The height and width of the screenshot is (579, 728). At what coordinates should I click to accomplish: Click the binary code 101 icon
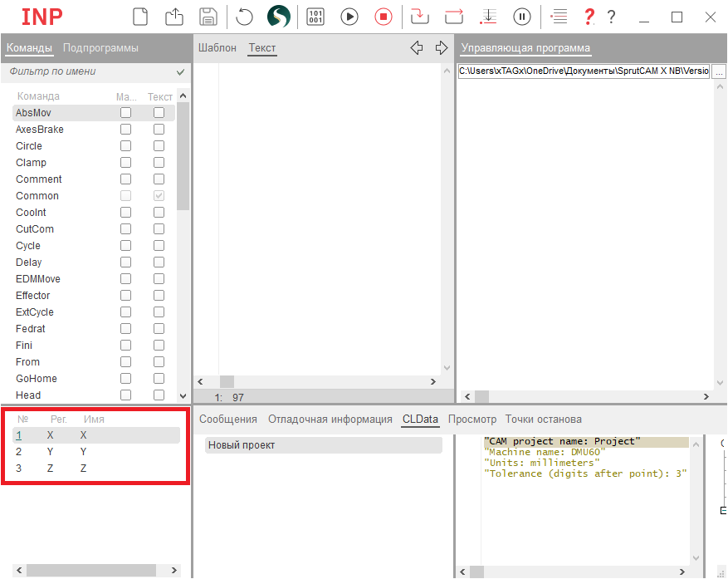click(315, 16)
